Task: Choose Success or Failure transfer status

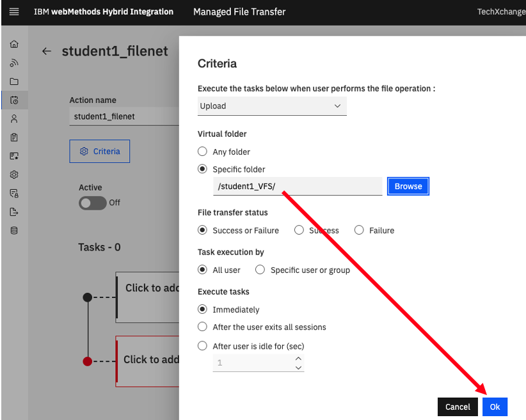Action: (202, 230)
